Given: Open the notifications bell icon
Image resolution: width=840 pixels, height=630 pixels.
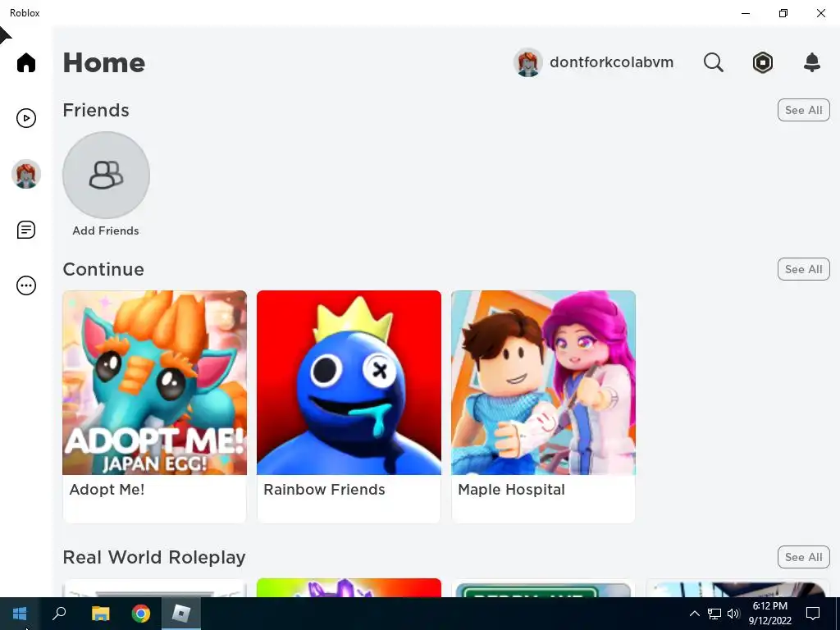Looking at the screenshot, I should [811, 62].
